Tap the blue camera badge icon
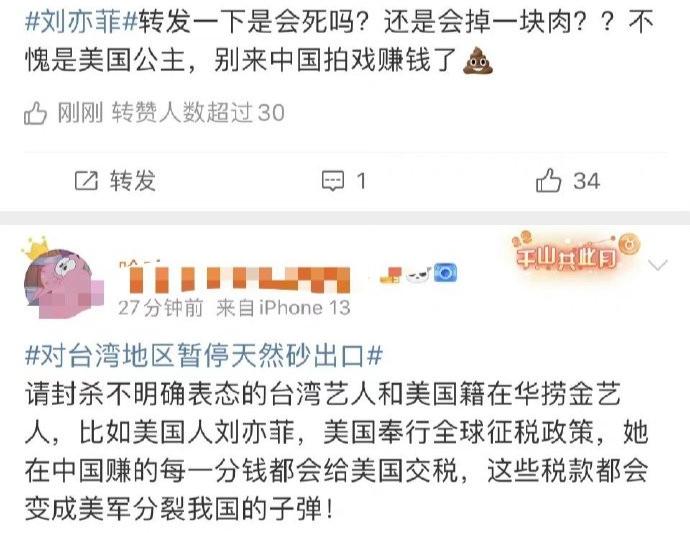 pyautogui.click(x=445, y=273)
